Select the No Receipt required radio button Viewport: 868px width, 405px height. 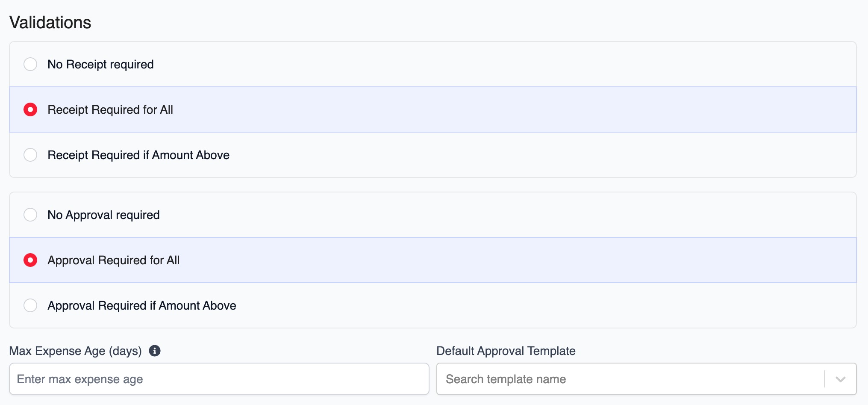coord(30,64)
